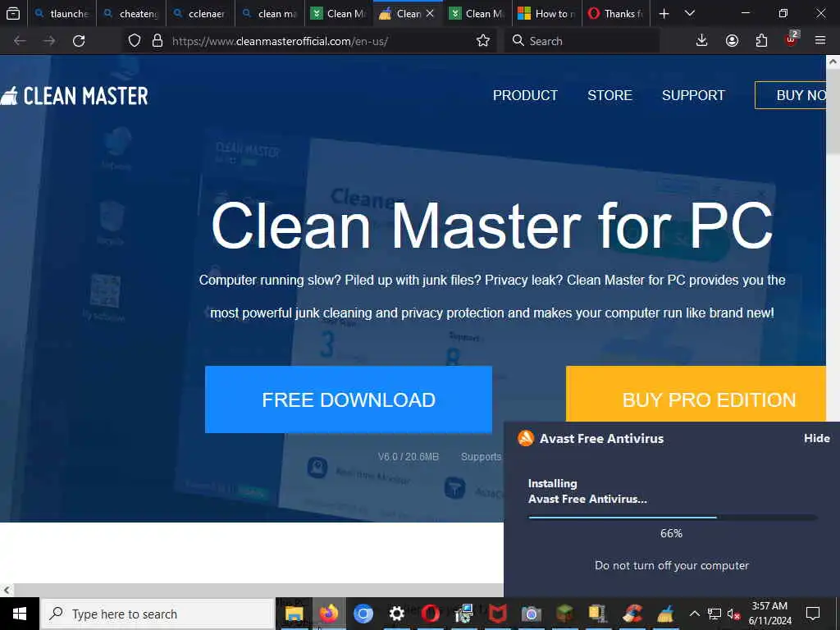840x630 pixels.
Task: Open the Windows Start menu
Action: pos(20,614)
